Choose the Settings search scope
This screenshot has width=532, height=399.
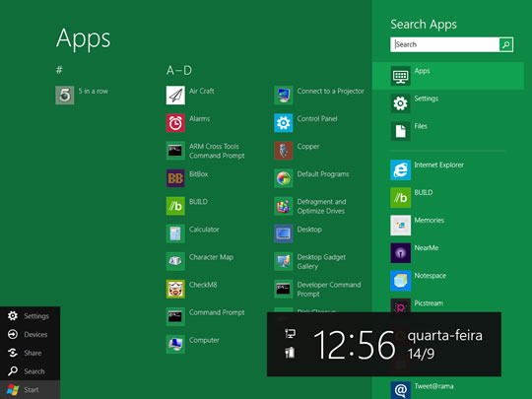click(448, 103)
